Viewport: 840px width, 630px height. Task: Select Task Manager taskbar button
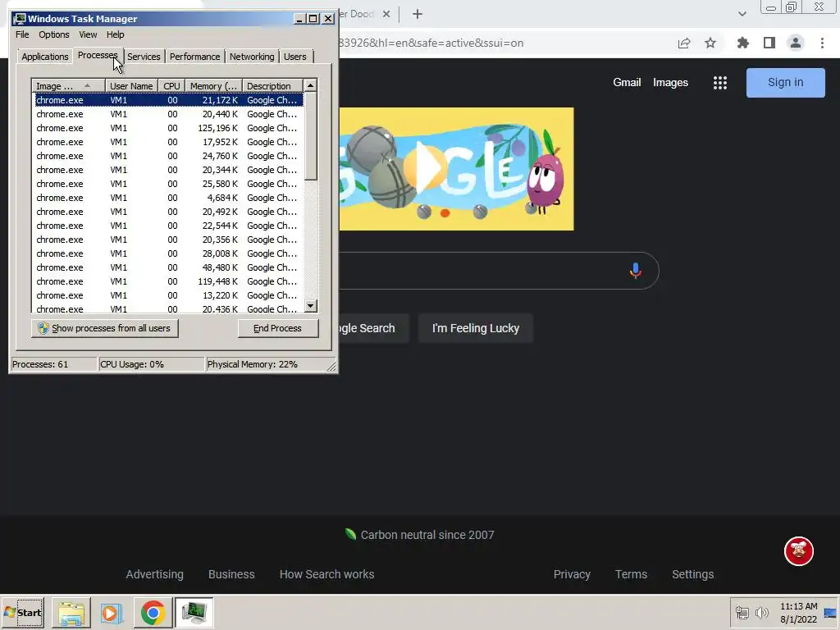(194, 613)
